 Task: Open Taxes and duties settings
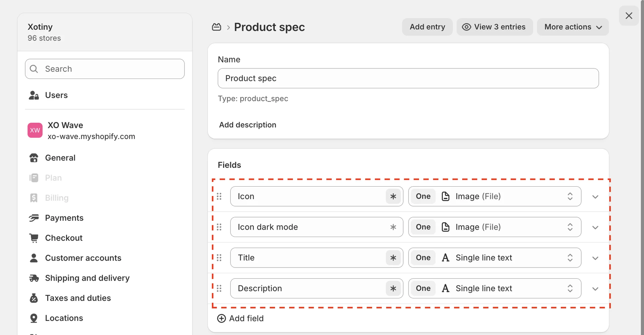(x=105, y=298)
